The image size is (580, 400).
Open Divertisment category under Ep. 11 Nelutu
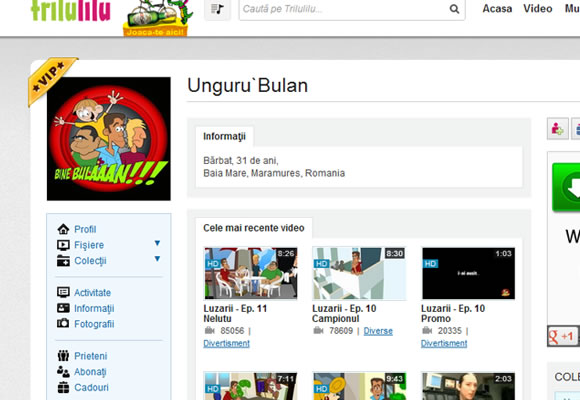click(x=226, y=343)
